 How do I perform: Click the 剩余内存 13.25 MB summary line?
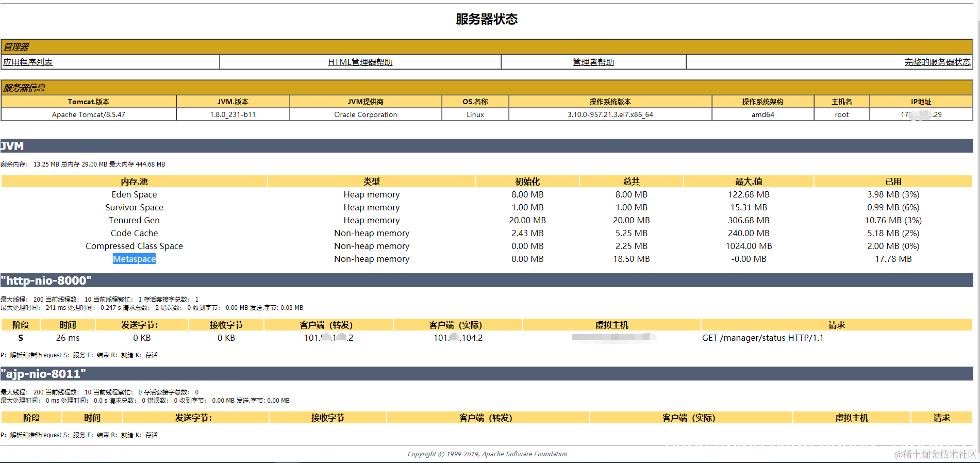[x=83, y=164]
